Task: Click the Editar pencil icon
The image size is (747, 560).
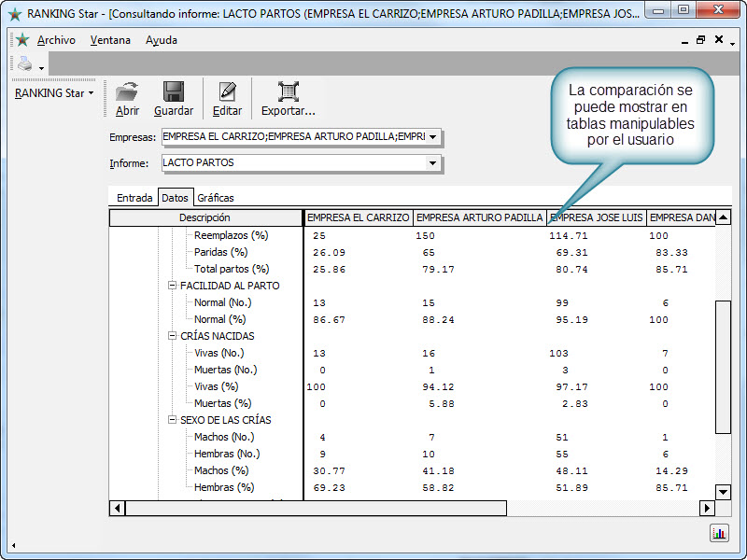Action: pos(227,91)
